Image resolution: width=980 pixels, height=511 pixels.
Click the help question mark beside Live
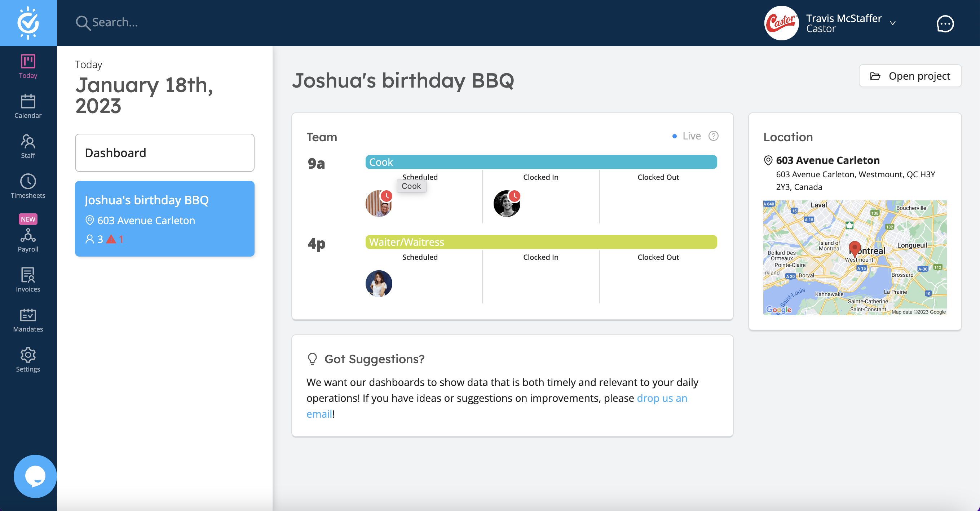coord(713,136)
